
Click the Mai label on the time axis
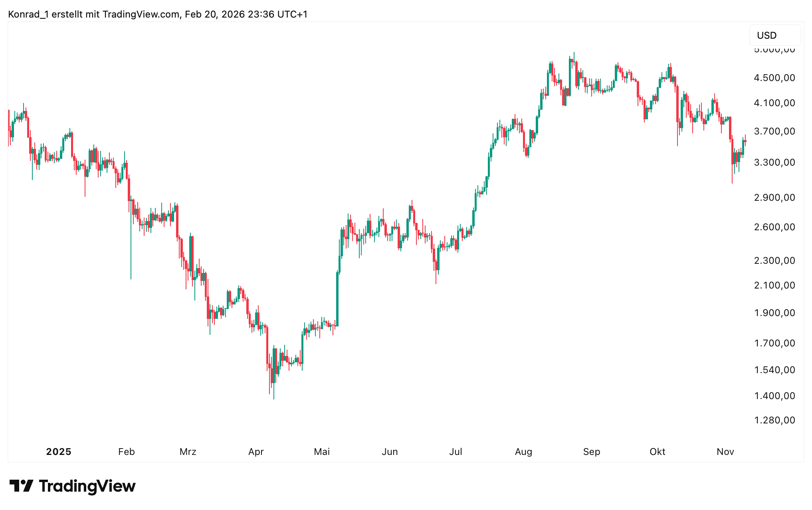(x=322, y=452)
